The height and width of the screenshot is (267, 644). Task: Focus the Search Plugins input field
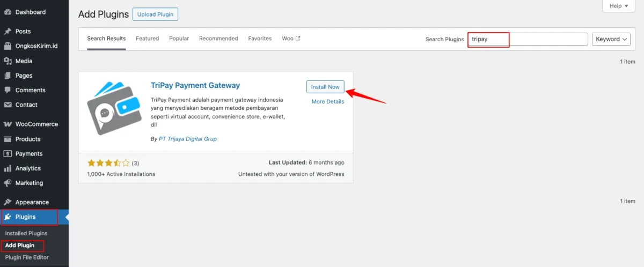[x=528, y=39]
